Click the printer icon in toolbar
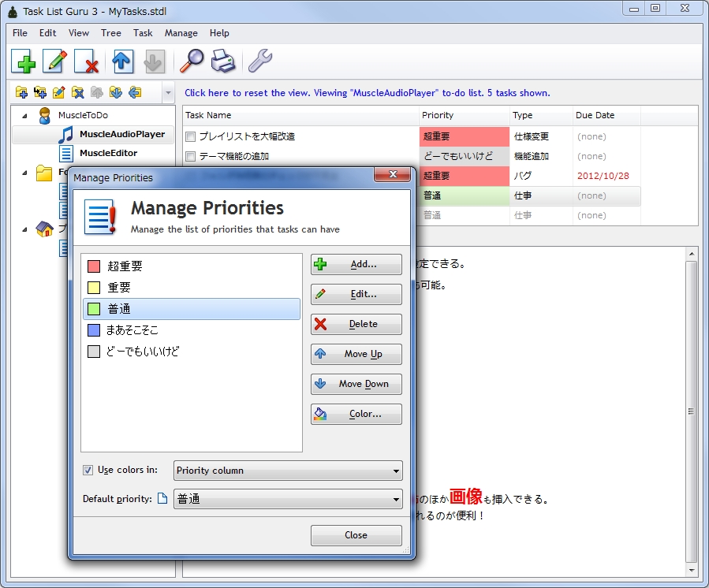The width and height of the screenshot is (709, 588). 223,61
